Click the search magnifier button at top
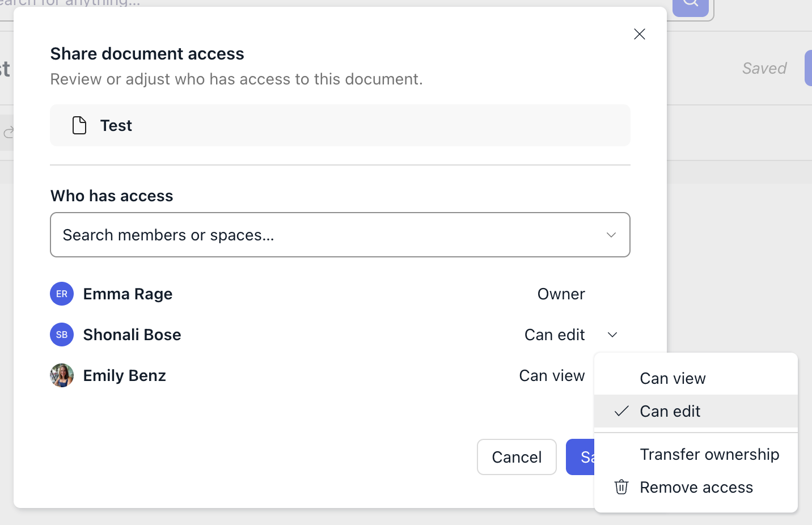Screen dimensions: 812x525 coord(690,5)
